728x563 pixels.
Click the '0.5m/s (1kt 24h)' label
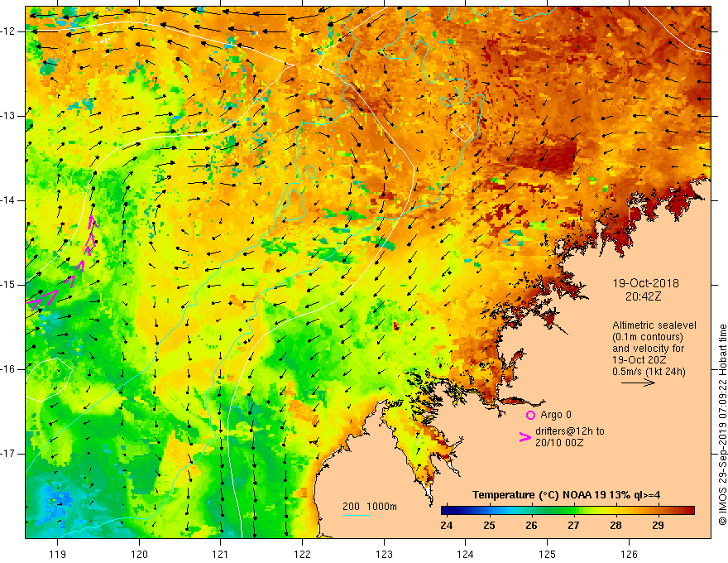click(x=649, y=372)
